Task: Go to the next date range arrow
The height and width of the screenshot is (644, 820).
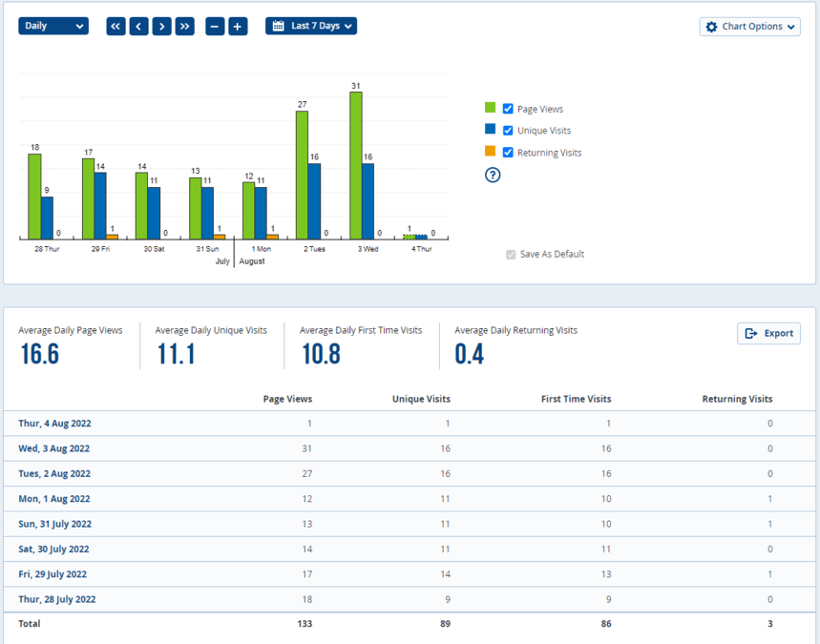Action: [161, 26]
